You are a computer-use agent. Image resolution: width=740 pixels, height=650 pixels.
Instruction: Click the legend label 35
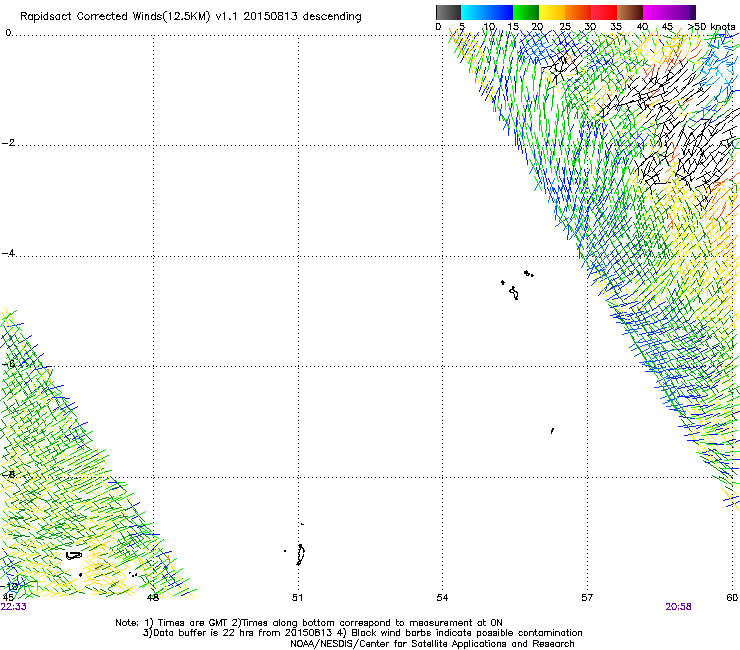pyautogui.click(x=616, y=27)
